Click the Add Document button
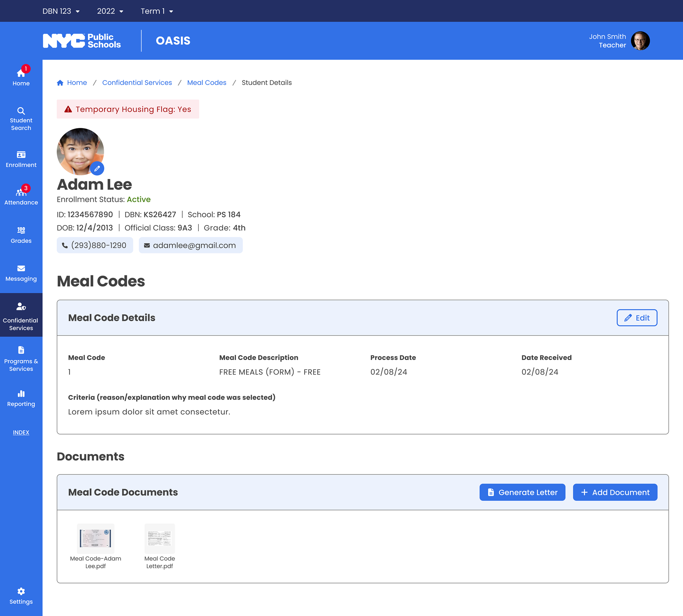This screenshot has width=683, height=616. click(615, 492)
